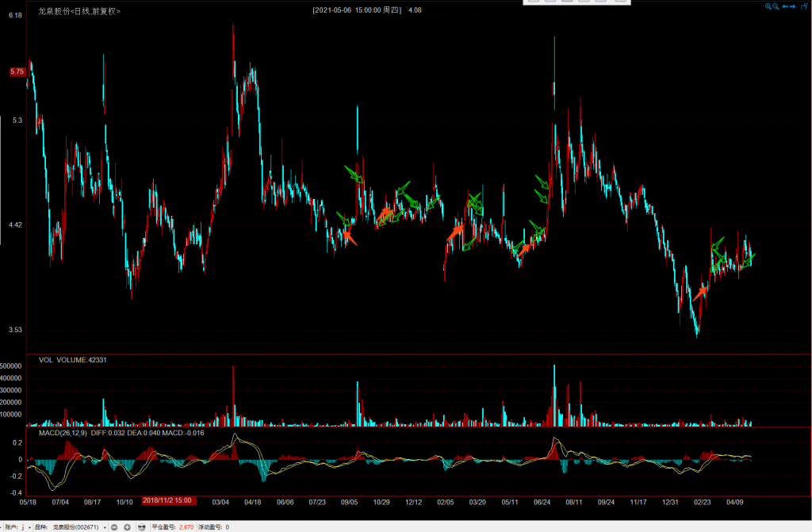The image size is (812, 532).
Task: Open the 账户 account dropdown
Action: click(x=29, y=526)
